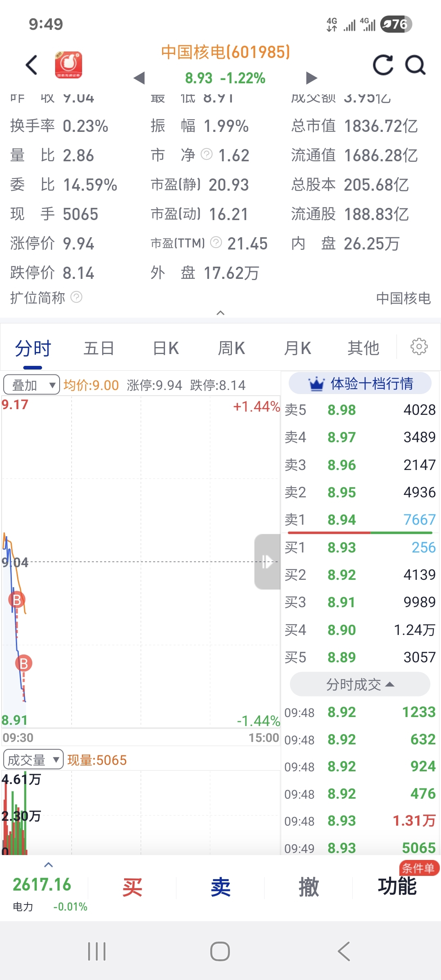Go to next stock with right triangle
The height and width of the screenshot is (980, 441).
[312, 78]
